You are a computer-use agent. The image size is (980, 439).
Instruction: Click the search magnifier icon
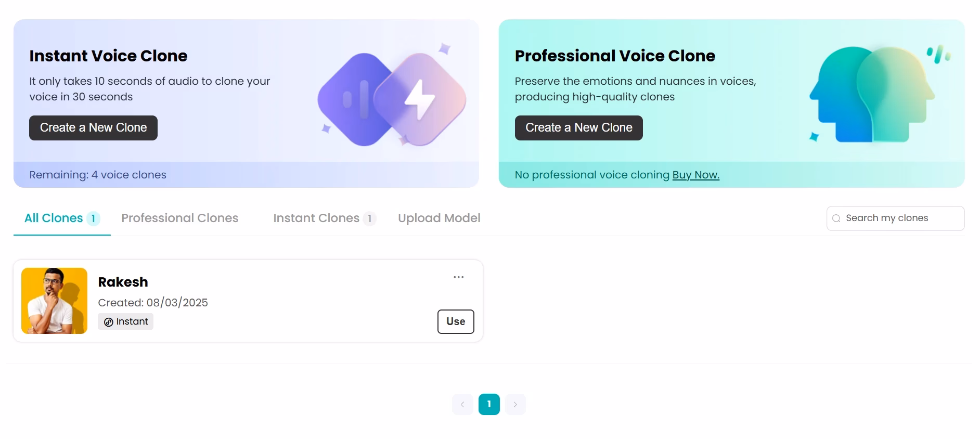click(836, 218)
